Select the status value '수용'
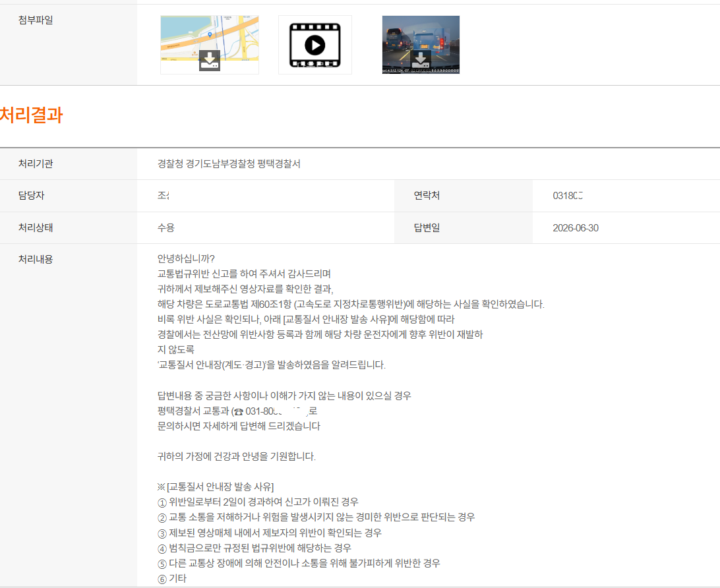The image size is (720, 588). tap(166, 227)
